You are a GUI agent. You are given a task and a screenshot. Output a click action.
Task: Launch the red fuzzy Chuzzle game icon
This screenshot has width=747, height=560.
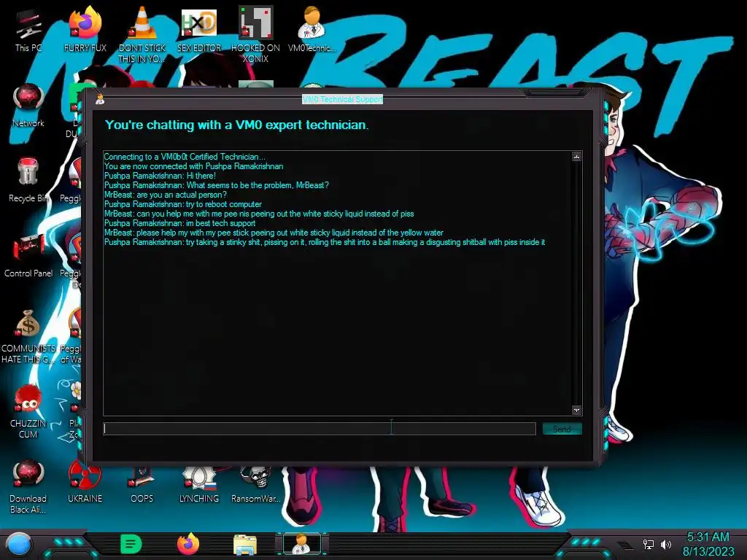point(28,411)
